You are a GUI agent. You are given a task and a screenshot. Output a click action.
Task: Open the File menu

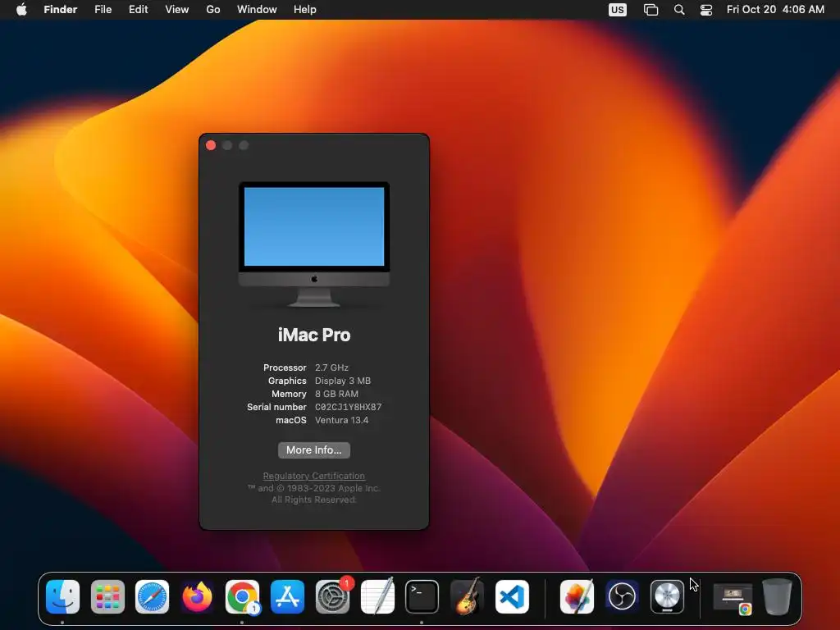click(x=103, y=9)
